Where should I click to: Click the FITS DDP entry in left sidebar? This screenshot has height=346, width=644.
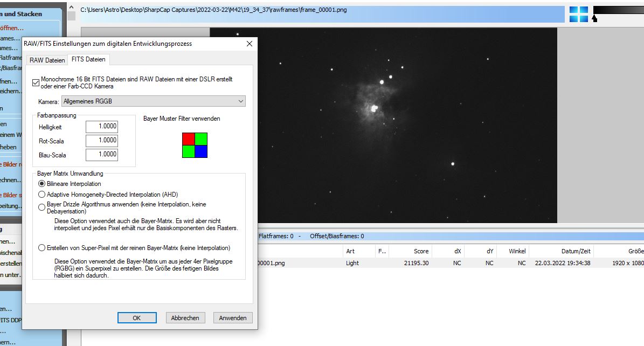11,320
